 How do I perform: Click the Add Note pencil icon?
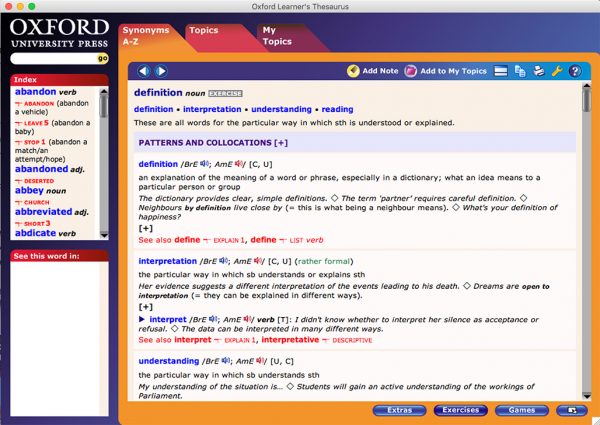tap(353, 71)
